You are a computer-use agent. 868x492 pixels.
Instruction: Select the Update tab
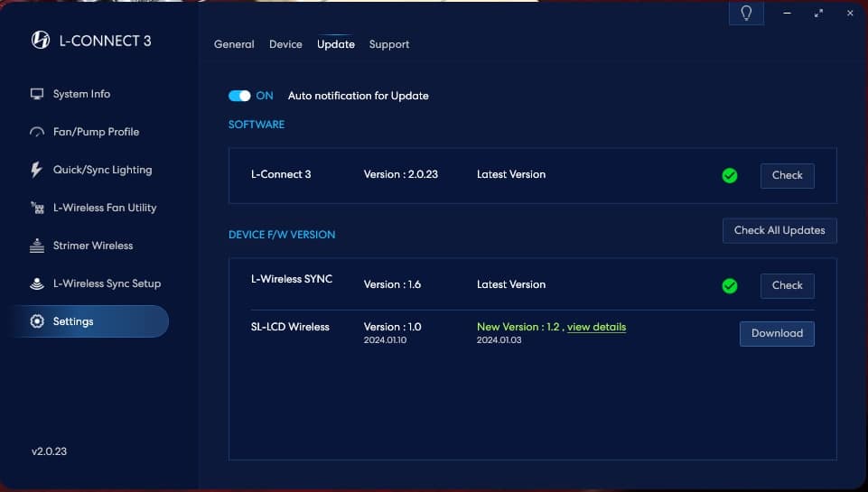(336, 44)
